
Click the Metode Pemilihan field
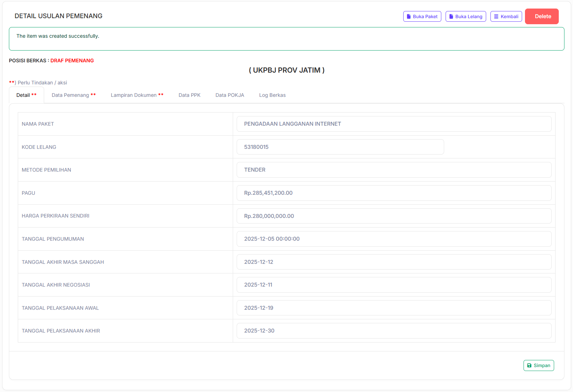(x=394, y=170)
